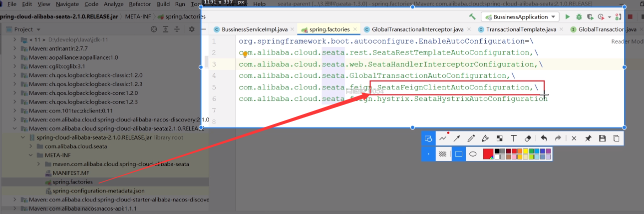The width and height of the screenshot is (644, 214).
Task: Pick the green color swatch
Action: click(x=531, y=151)
